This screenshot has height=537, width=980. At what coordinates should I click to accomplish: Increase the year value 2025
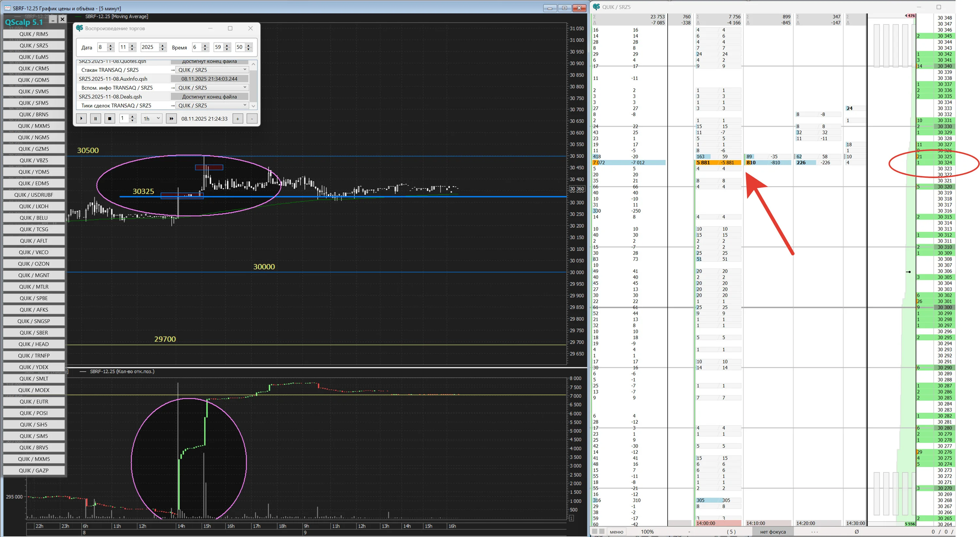(163, 45)
